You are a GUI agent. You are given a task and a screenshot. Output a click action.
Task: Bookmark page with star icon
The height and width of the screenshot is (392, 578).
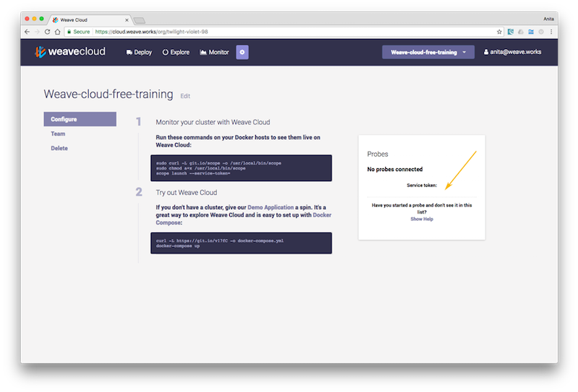coord(499,32)
